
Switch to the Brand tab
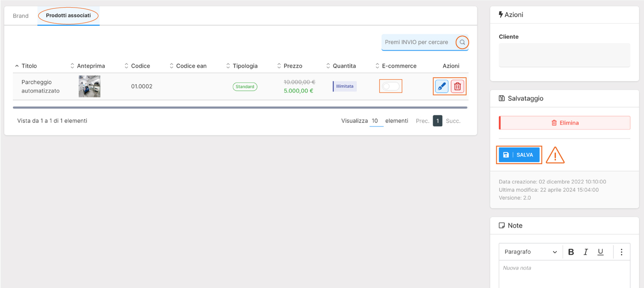coord(21,16)
